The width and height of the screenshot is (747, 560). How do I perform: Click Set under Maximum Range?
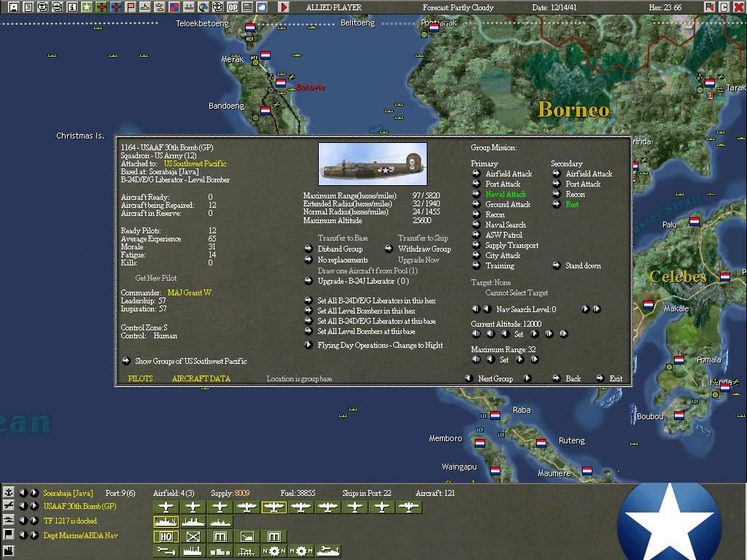(x=504, y=360)
